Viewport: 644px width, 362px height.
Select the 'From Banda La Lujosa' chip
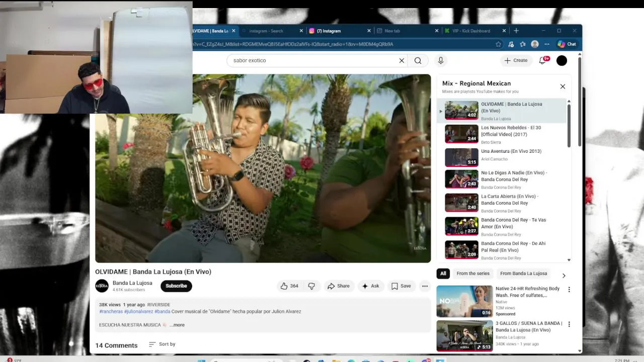(523, 274)
